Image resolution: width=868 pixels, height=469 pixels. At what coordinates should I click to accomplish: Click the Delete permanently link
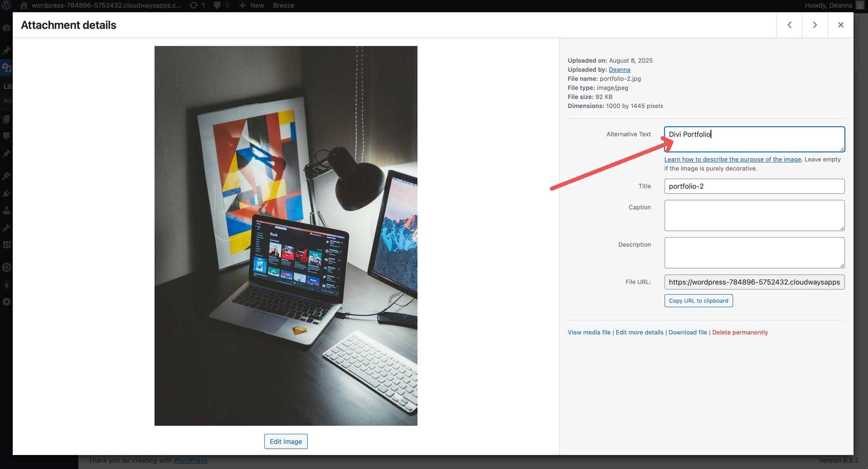tap(740, 332)
